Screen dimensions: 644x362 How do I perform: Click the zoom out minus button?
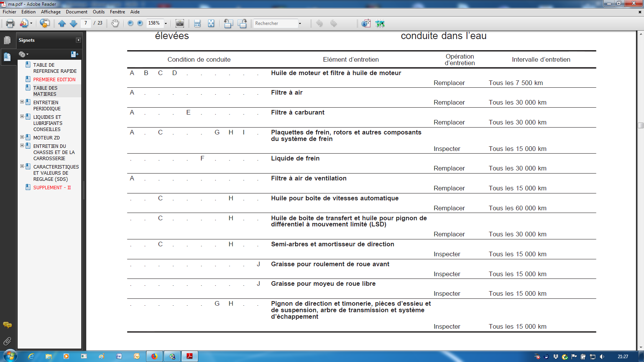pyautogui.click(x=130, y=23)
